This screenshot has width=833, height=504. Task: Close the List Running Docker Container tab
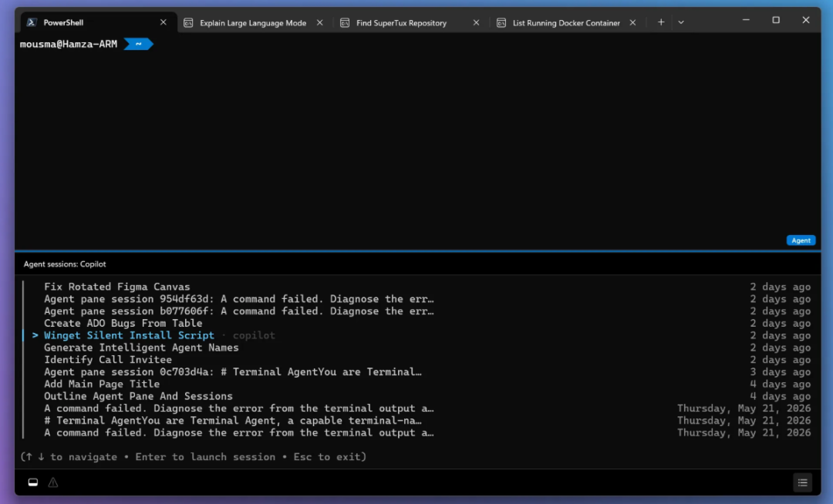coord(632,23)
